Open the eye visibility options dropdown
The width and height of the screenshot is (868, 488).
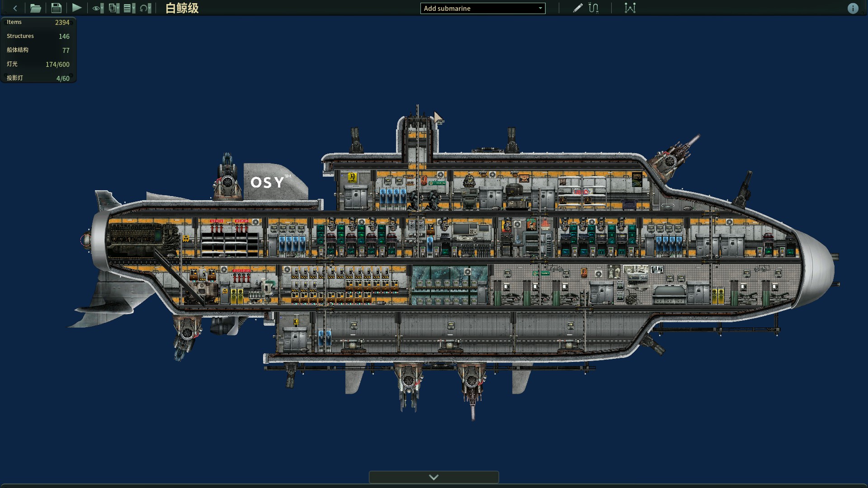point(98,8)
